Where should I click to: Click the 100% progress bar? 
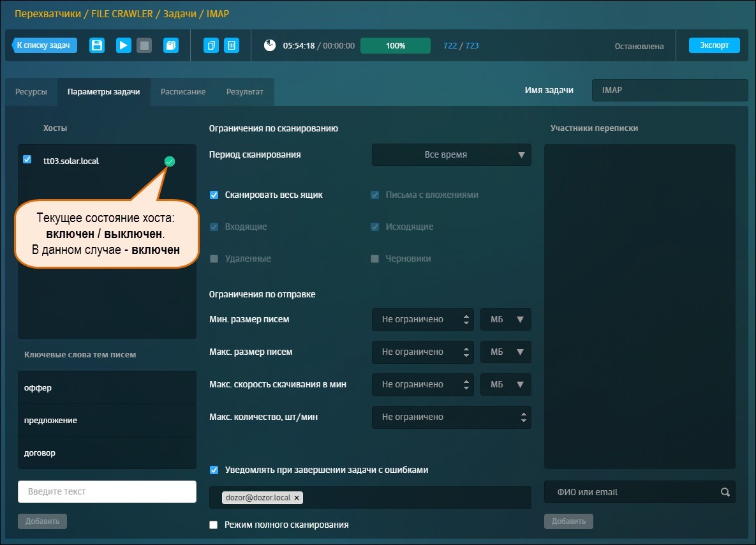[396, 46]
